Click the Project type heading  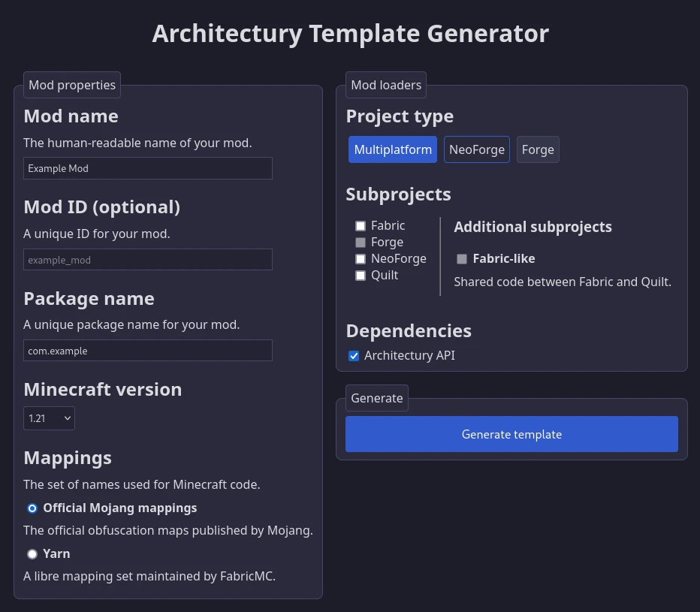[400, 116]
